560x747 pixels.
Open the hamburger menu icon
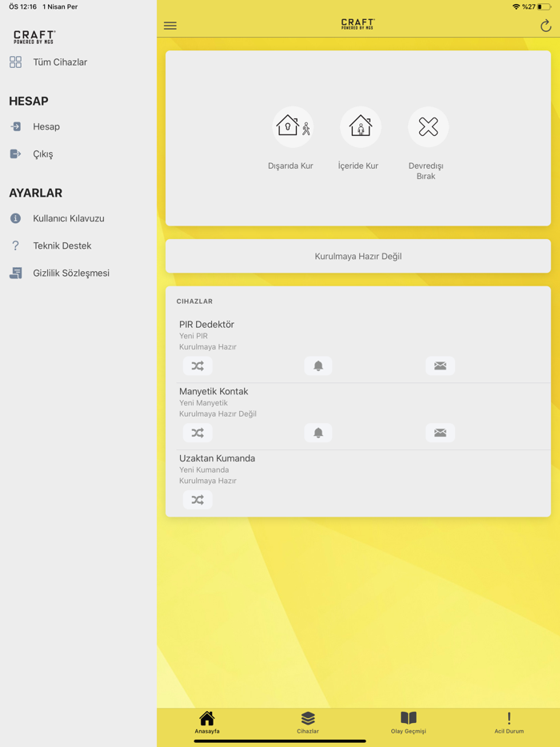170,26
